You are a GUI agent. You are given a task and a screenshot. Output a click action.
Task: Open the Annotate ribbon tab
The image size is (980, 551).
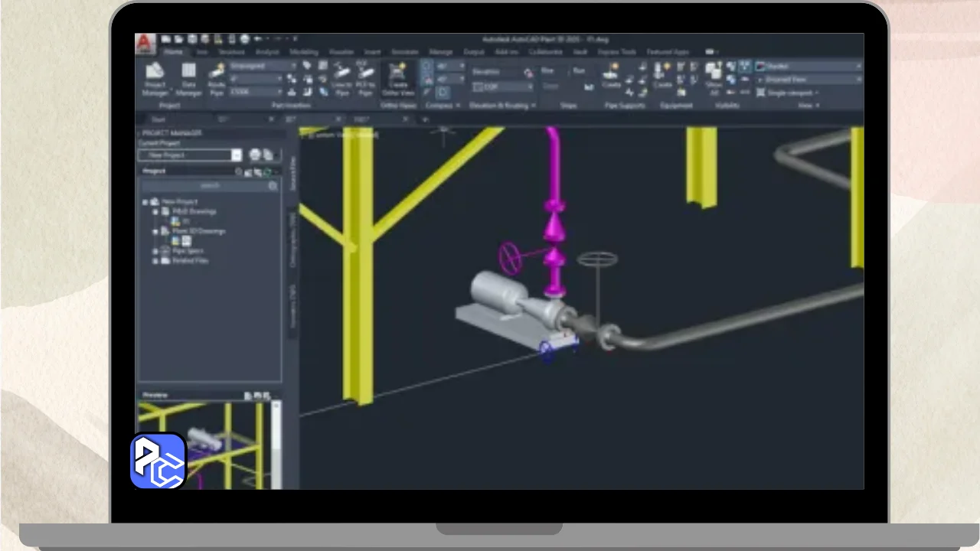point(405,52)
